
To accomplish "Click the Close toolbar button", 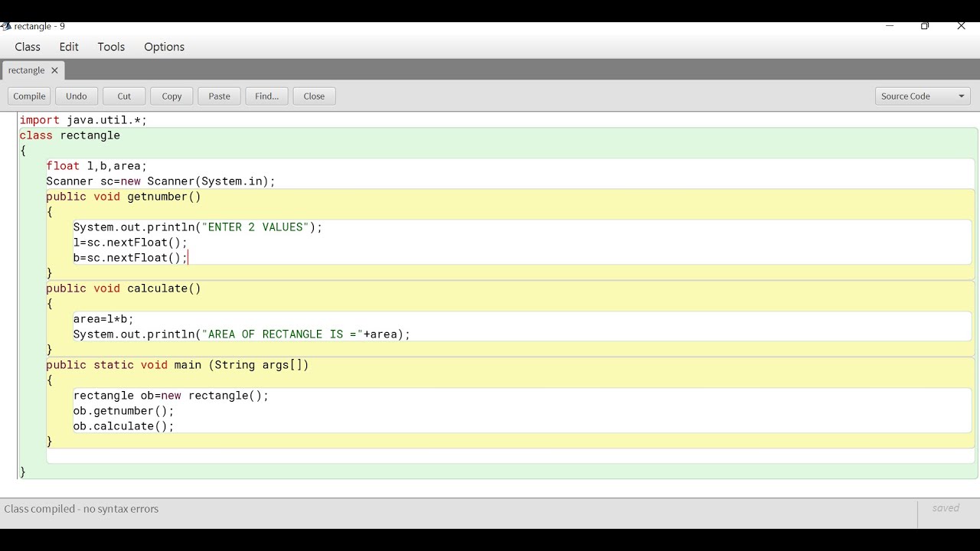I will [x=314, y=96].
